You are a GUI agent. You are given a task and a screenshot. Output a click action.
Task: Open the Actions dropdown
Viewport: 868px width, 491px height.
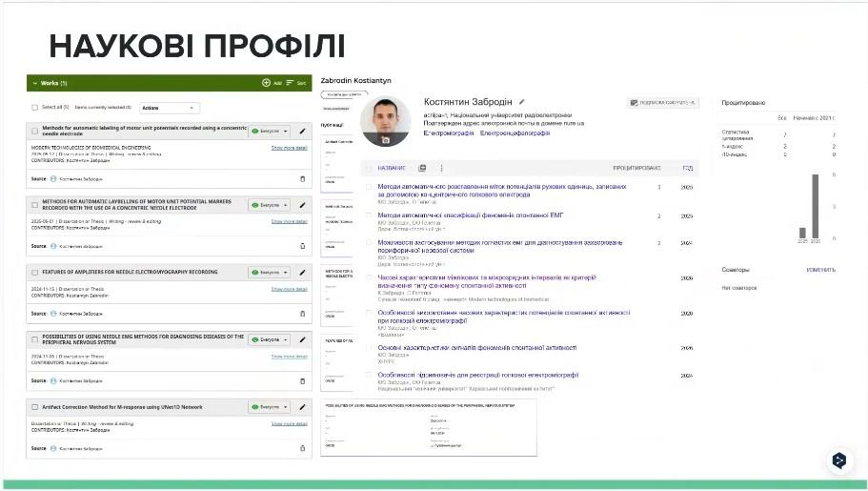(169, 108)
